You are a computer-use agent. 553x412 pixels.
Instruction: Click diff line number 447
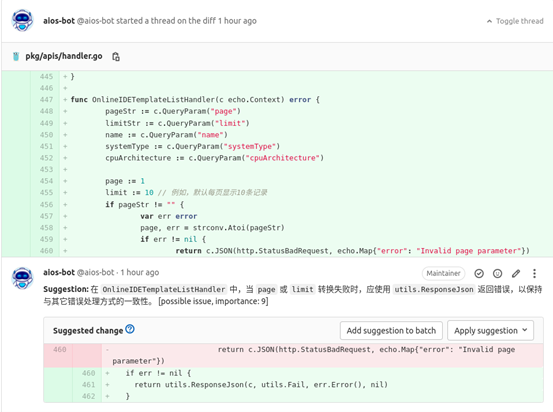tap(47, 100)
